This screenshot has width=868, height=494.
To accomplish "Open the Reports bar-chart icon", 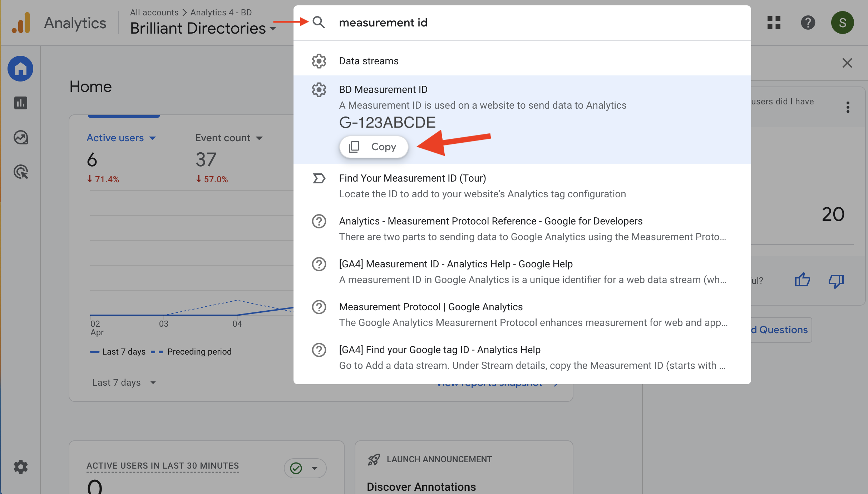I will point(20,103).
